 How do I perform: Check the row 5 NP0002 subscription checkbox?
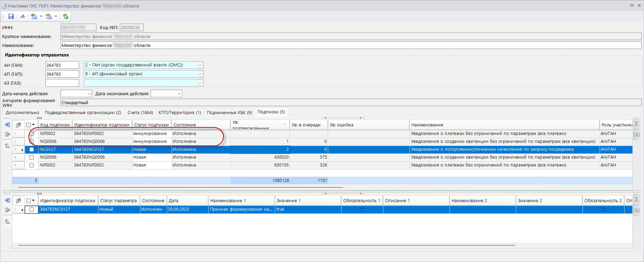pos(32,165)
